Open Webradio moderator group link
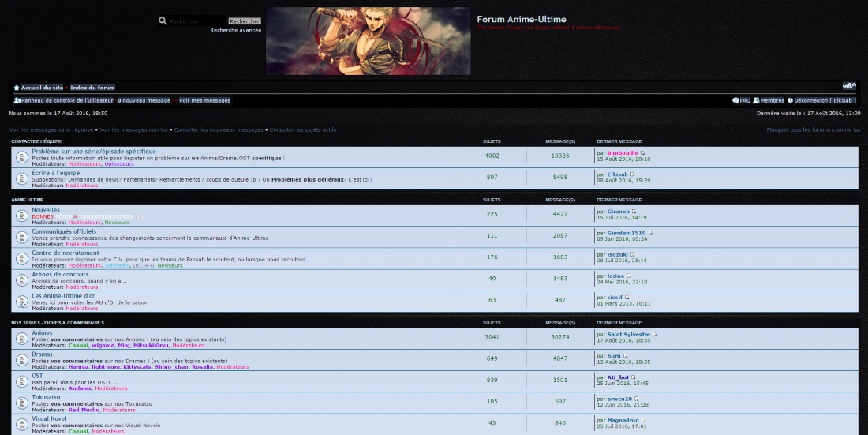This screenshot has width=868, height=435. [117, 265]
